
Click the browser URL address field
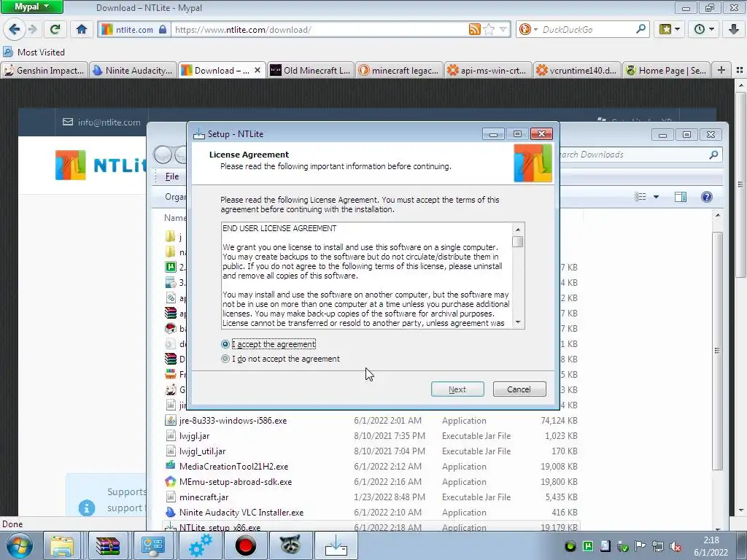pyautogui.click(x=320, y=29)
